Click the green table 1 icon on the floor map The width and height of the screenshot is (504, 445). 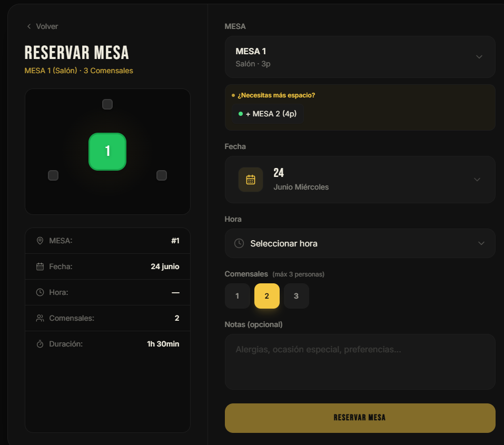pyautogui.click(x=107, y=152)
